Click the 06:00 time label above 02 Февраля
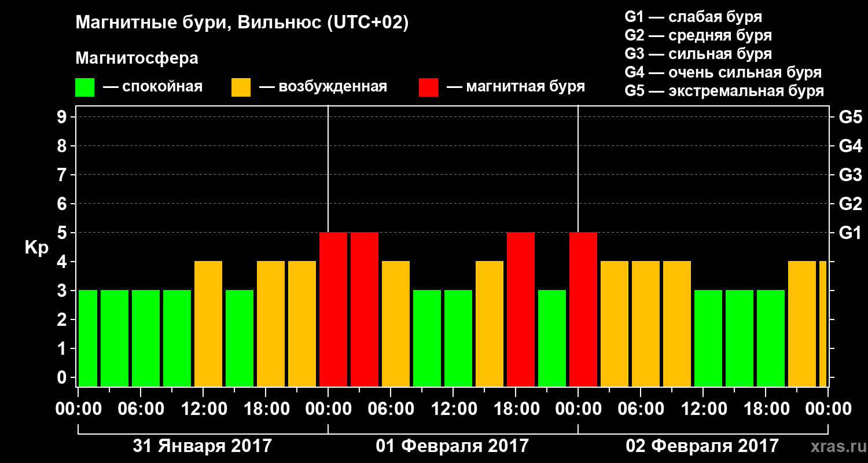Image resolution: width=868 pixels, height=463 pixels. point(641,409)
